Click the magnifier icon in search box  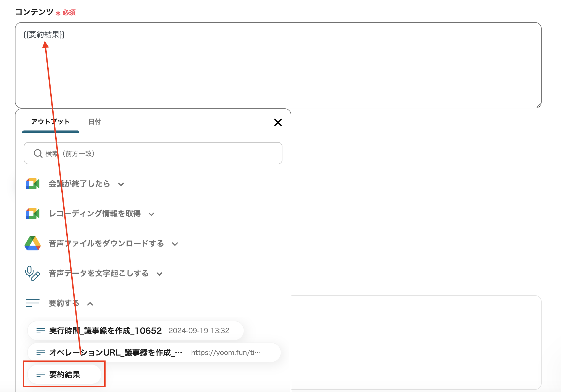[x=38, y=153]
